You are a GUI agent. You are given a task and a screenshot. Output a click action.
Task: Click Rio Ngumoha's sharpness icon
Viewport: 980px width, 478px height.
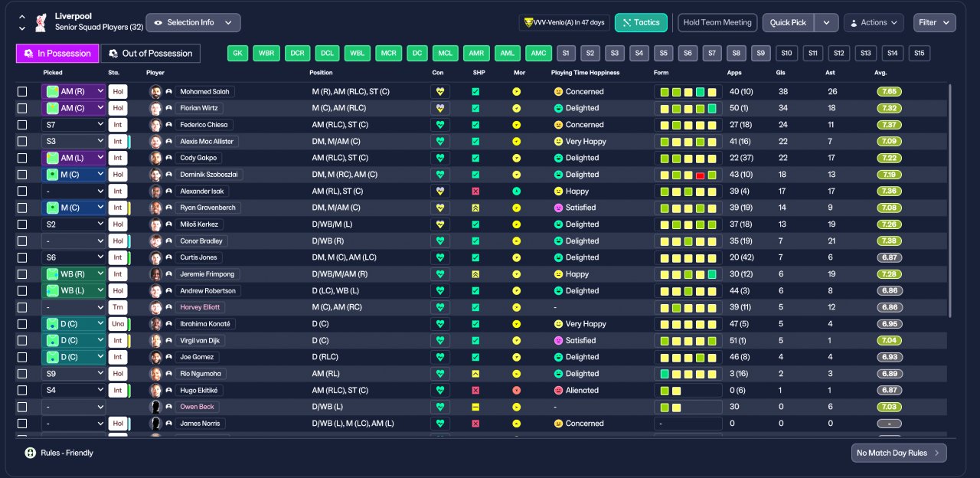pyautogui.click(x=475, y=374)
